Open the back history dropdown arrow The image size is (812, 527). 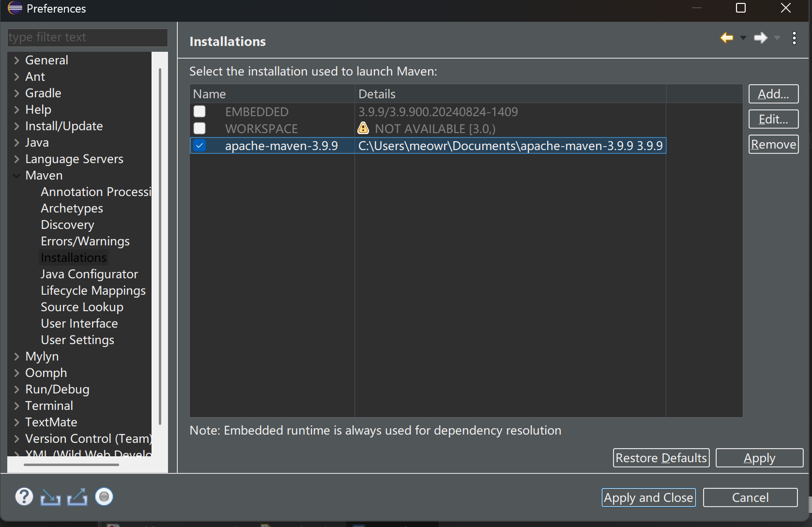click(743, 38)
